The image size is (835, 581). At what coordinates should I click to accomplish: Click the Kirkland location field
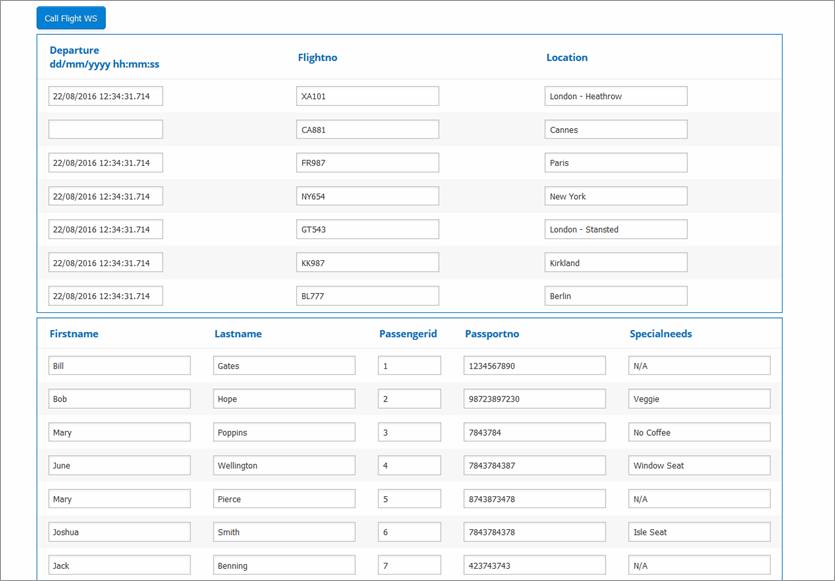(616, 263)
